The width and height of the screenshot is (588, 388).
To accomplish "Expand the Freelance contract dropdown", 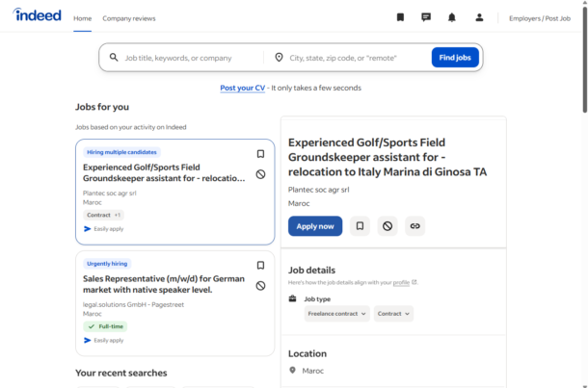I will (337, 314).
